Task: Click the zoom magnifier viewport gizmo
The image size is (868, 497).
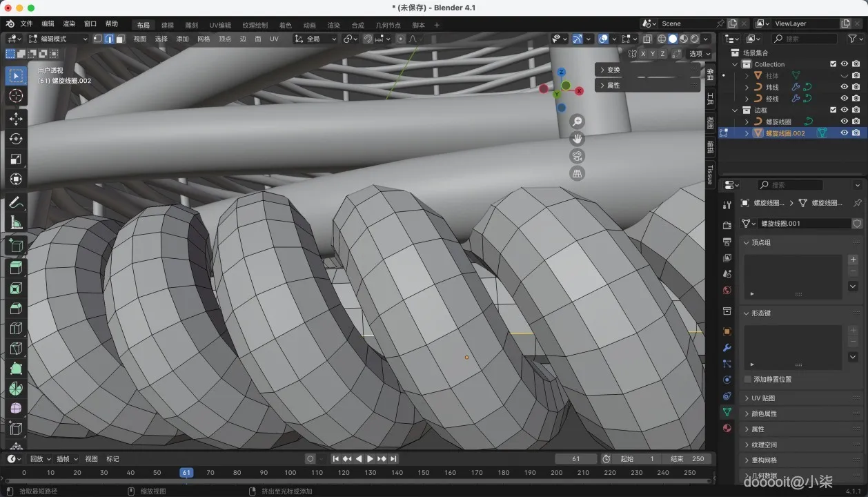Action: pyautogui.click(x=577, y=121)
